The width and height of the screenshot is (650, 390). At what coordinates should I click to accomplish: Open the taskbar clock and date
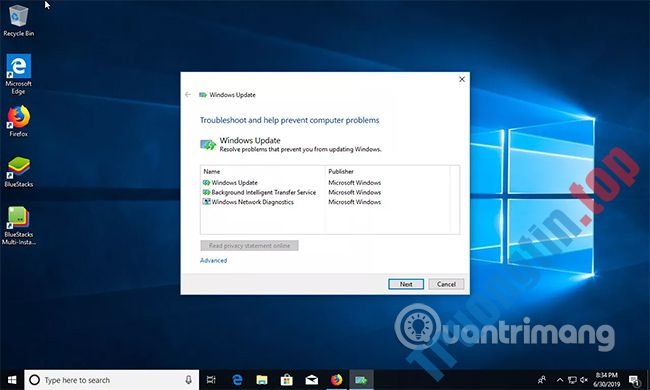(x=606, y=380)
